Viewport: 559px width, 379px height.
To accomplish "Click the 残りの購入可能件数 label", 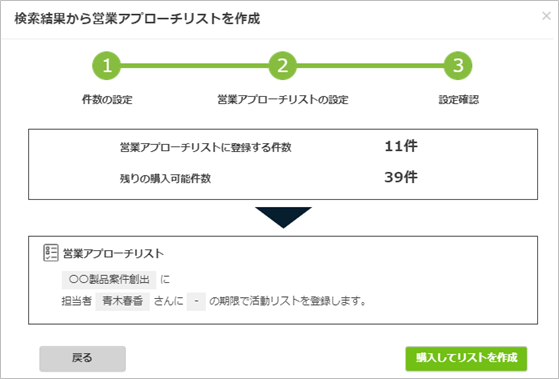I will pyautogui.click(x=165, y=178).
